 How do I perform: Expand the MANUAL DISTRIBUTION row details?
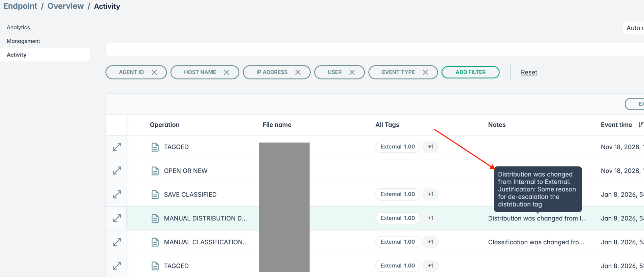117,218
